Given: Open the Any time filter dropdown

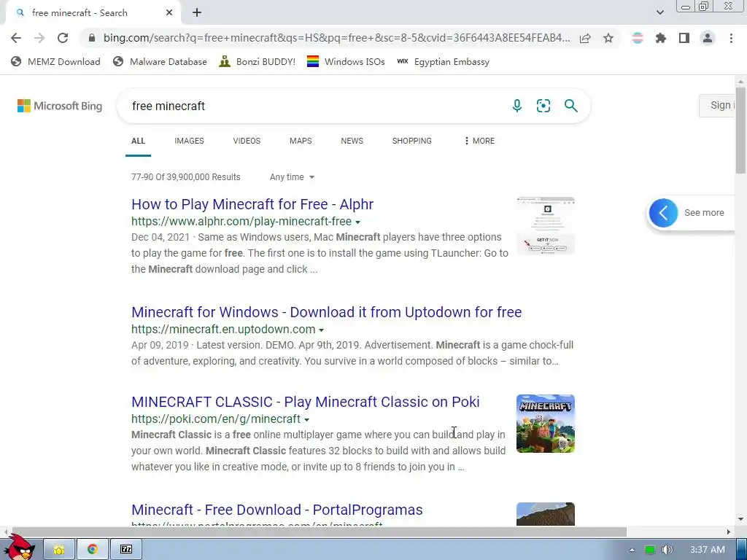Looking at the screenshot, I should point(292,177).
